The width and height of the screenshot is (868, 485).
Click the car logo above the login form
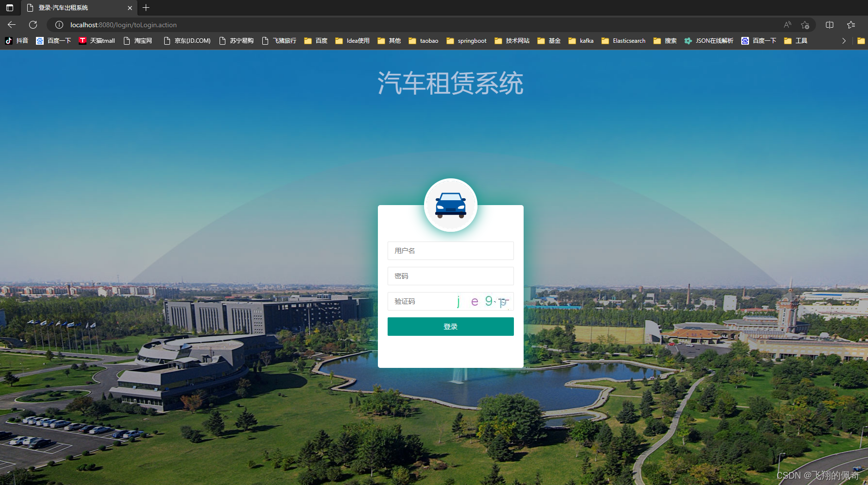[450, 205]
